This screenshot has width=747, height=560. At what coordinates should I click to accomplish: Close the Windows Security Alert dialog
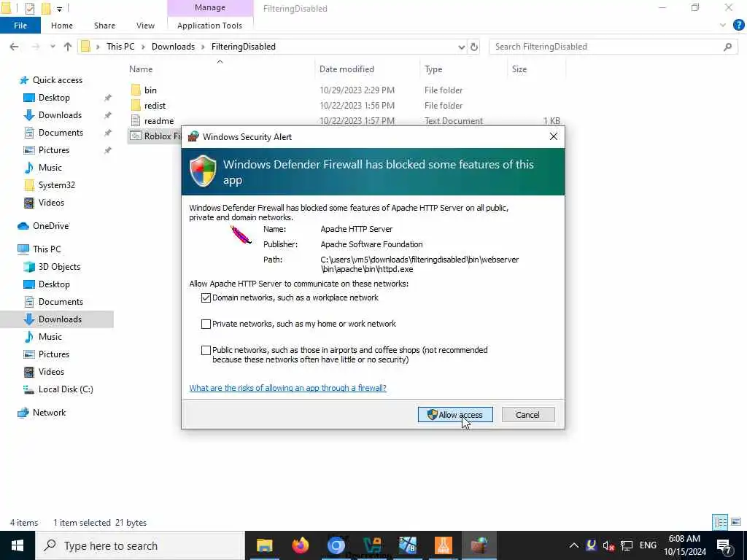(x=553, y=136)
